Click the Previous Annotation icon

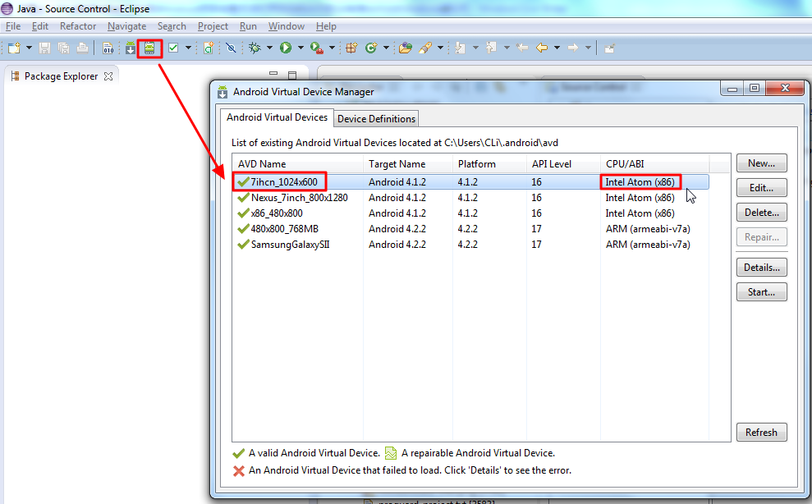[x=492, y=48]
